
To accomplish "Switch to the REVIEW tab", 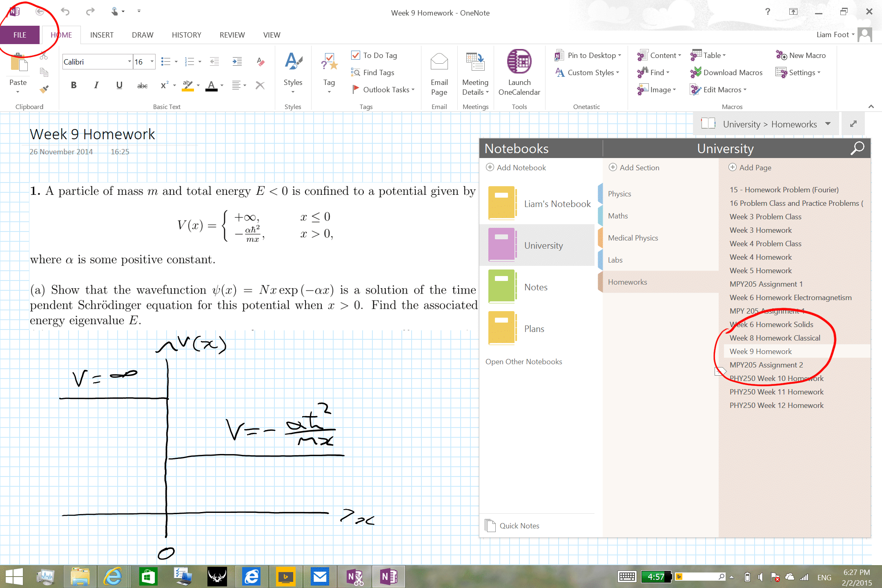I will [232, 35].
